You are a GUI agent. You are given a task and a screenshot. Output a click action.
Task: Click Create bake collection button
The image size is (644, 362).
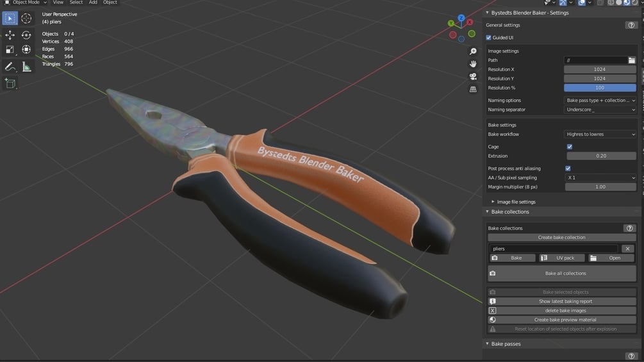click(x=561, y=238)
